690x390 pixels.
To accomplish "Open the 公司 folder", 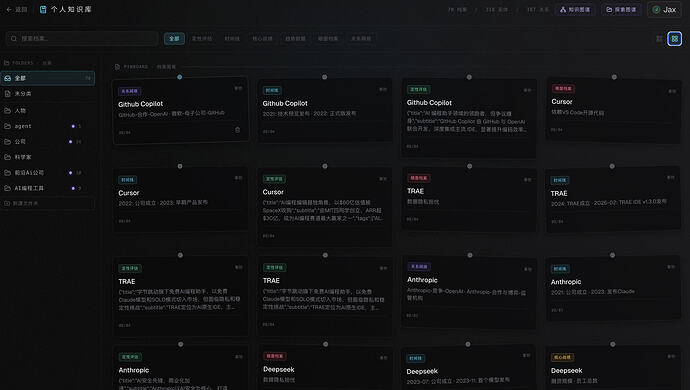I will (48, 141).
